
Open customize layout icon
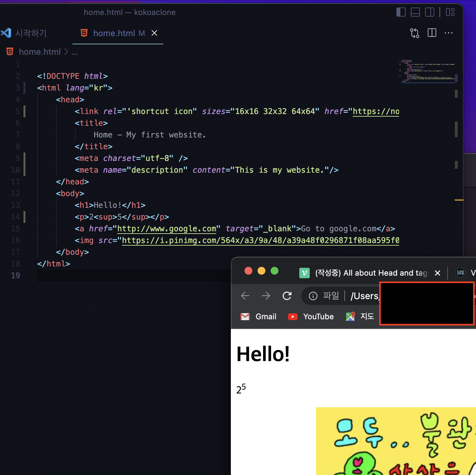[450, 12]
